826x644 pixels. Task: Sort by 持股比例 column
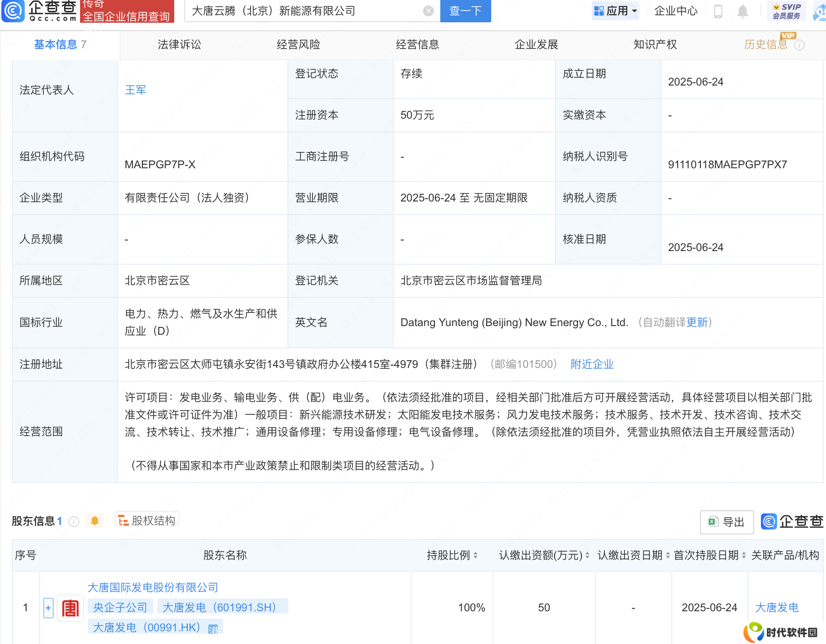[x=475, y=555]
